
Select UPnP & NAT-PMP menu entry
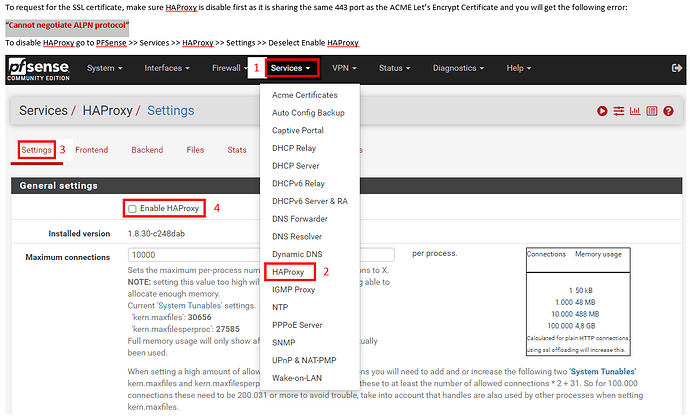click(304, 360)
